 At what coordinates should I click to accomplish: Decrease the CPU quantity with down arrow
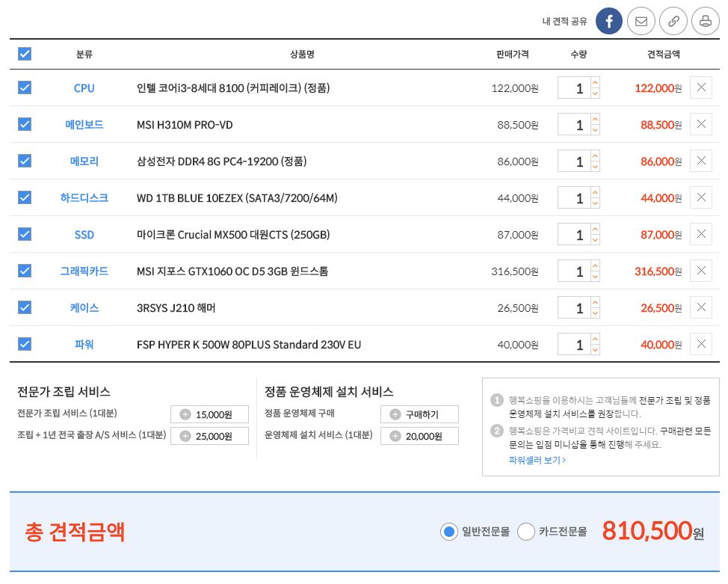(x=595, y=93)
